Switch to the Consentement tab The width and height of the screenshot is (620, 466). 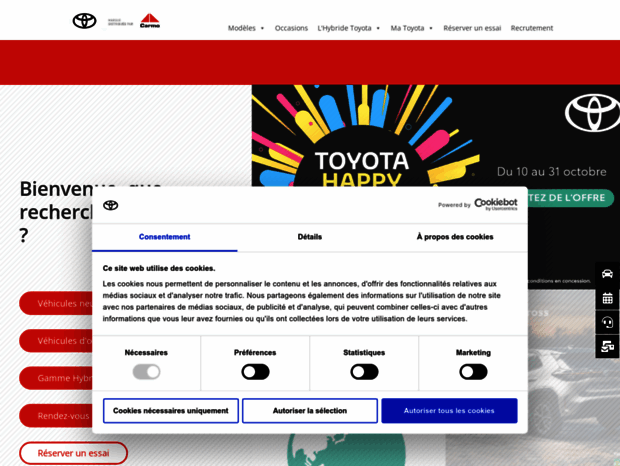coord(164,237)
